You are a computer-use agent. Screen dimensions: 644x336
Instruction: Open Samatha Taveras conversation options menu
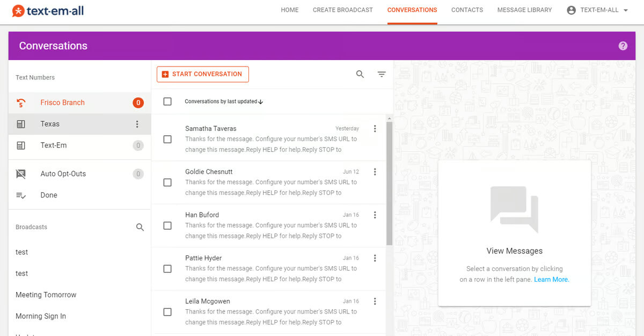click(375, 128)
